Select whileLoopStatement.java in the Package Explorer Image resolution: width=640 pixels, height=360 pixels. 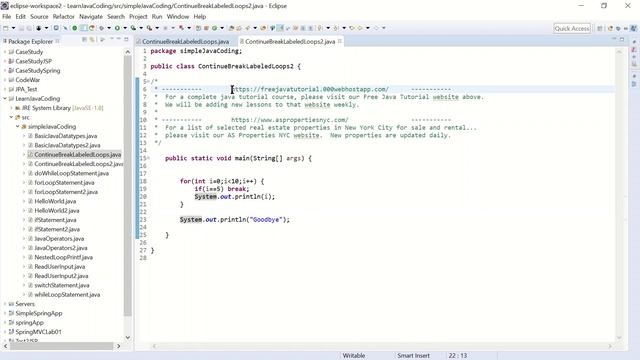point(67,294)
